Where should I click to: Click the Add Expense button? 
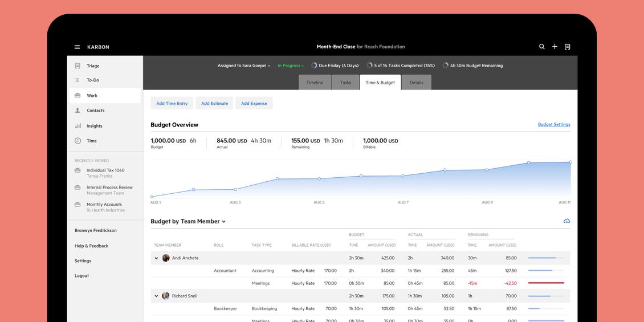click(254, 104)
